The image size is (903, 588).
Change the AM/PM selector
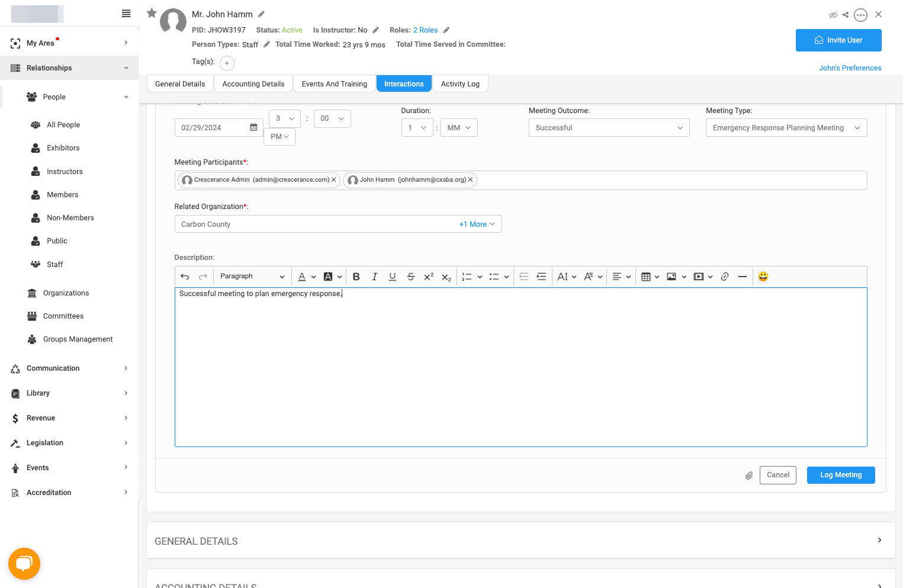(279, 137)
